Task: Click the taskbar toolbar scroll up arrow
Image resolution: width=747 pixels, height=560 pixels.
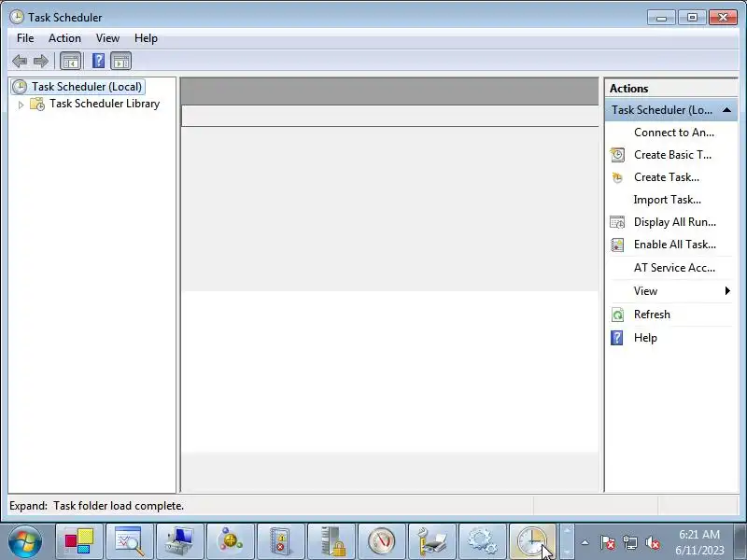Action: pyautogui.click(x=567, y=530)
